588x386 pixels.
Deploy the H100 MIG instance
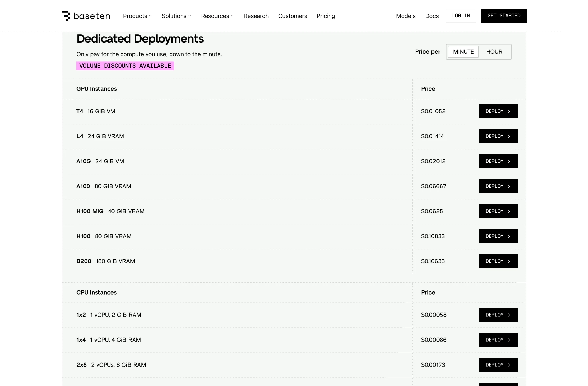click(x=498, y=211)
